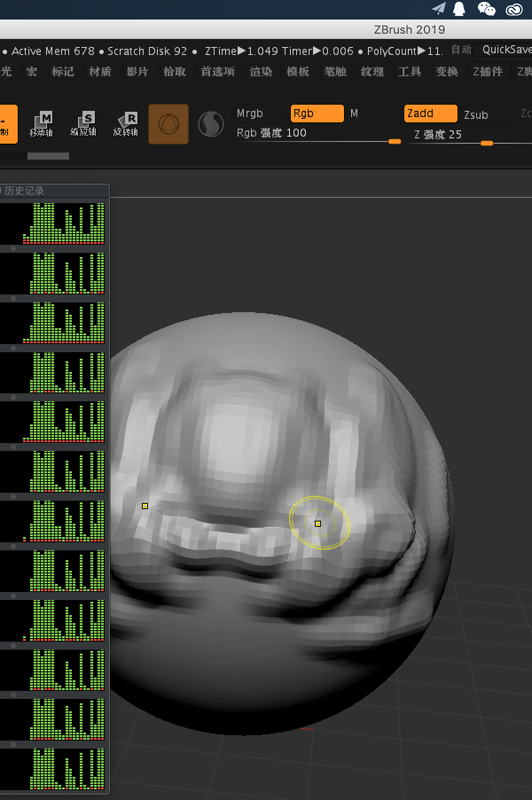Image resolution: width=532 pixels, height=800 pixels.
Task: Open the 宏 (Macro) menu
Action: tap(32, 71)
